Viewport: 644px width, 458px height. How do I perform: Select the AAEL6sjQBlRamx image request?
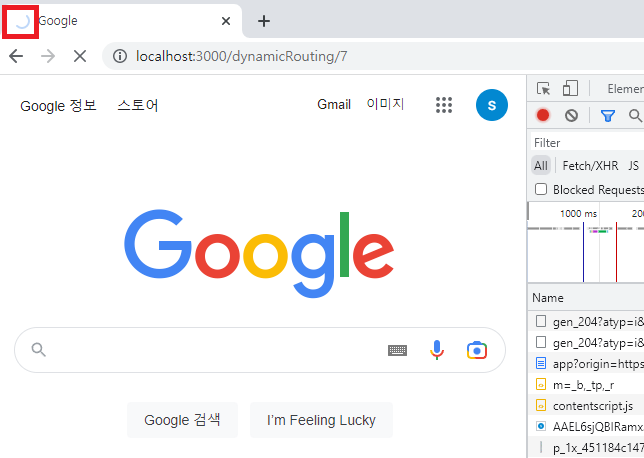coord(586,426)
